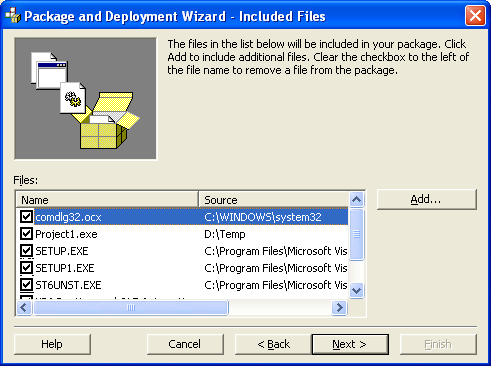Cancel the Package and Deployment Wizard
The height and width of the screenshot is (366, 491).
(185, 344)
